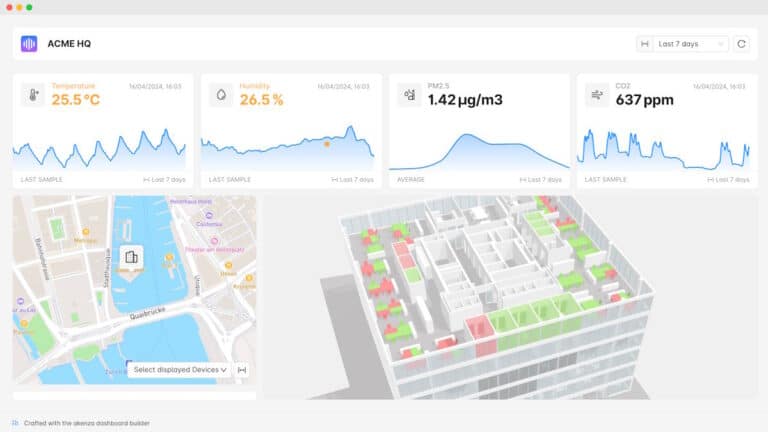
Task: Click the 637 ppm CO2 value
Action: [x=644, y=100]
